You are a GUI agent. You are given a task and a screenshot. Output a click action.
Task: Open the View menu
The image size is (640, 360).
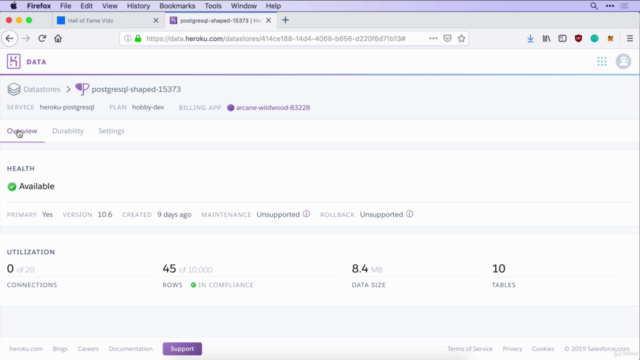point(110,6)
